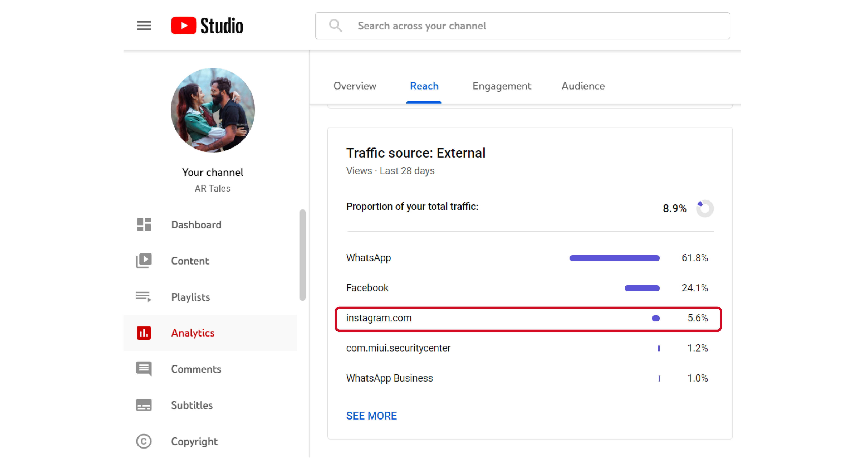Click the Facebook source row label

coord(367,288)
